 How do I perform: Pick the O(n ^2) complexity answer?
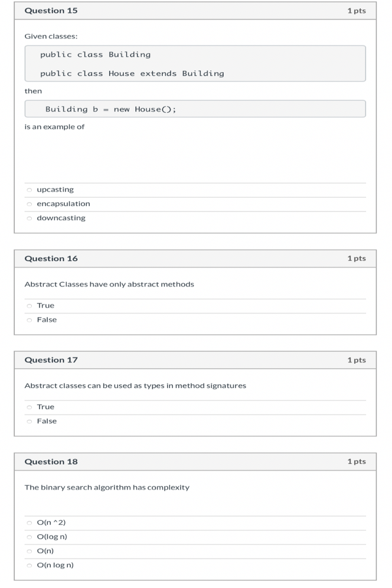coord(29,522)
